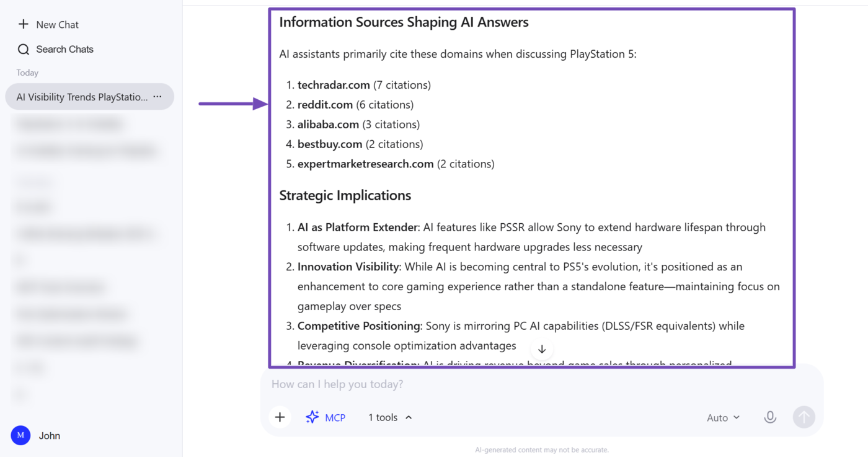Click the scroll-to-bottom arrow button

click(542, 349)
